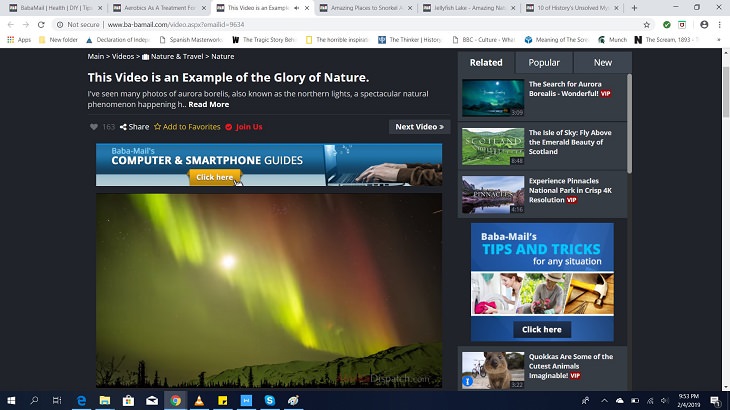Open File Explorer from the taskbar
This screenshot has height=410, width=730.
[x=105, y=400]
